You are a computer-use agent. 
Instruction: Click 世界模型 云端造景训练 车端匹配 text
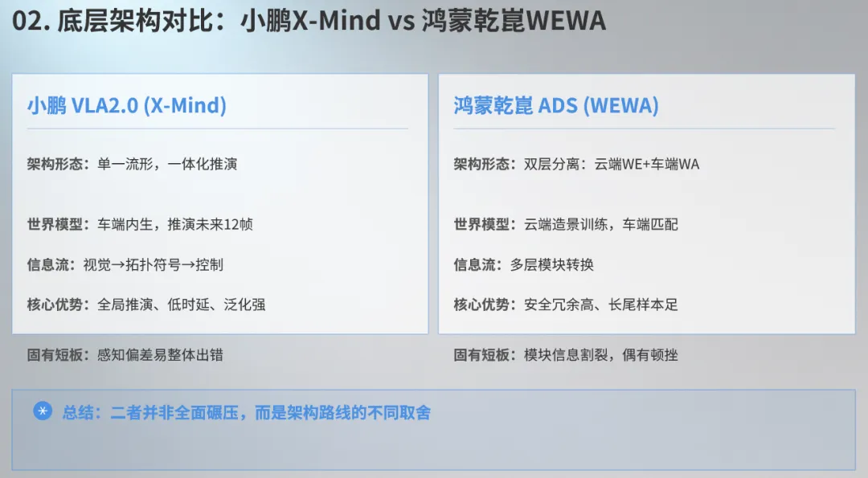pyautogui.click(x=566, y=224)
